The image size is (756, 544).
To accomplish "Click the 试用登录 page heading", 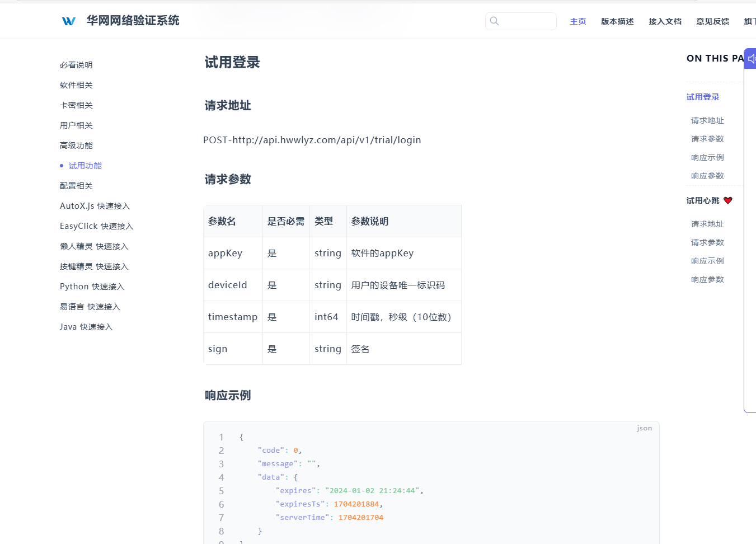I will coord(232,62).
